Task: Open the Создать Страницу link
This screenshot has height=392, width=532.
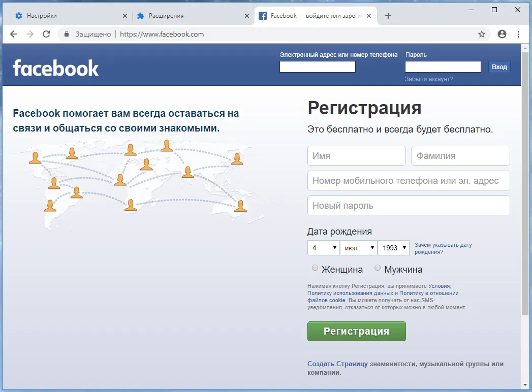Action: pyautogui.click(x=337, y=364)
